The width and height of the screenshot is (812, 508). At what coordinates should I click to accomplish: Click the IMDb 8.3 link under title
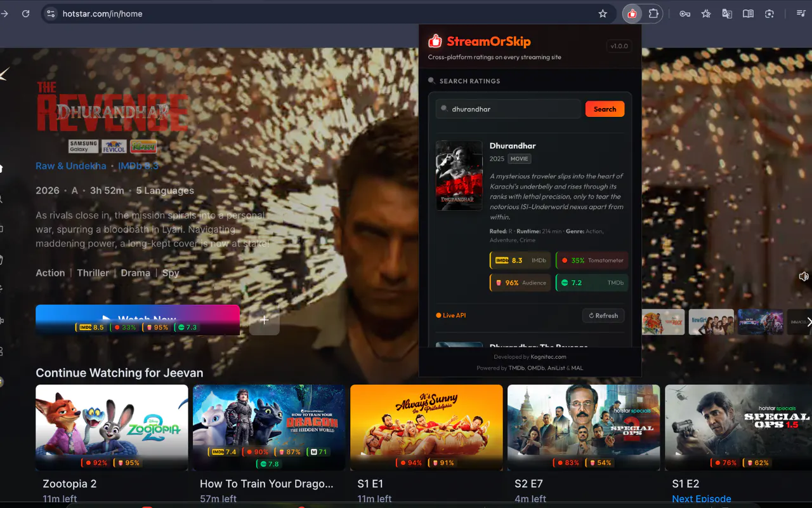(x=138, y=166)
